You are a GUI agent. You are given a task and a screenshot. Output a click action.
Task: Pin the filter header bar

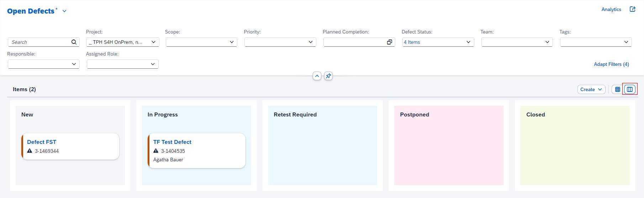328,76
